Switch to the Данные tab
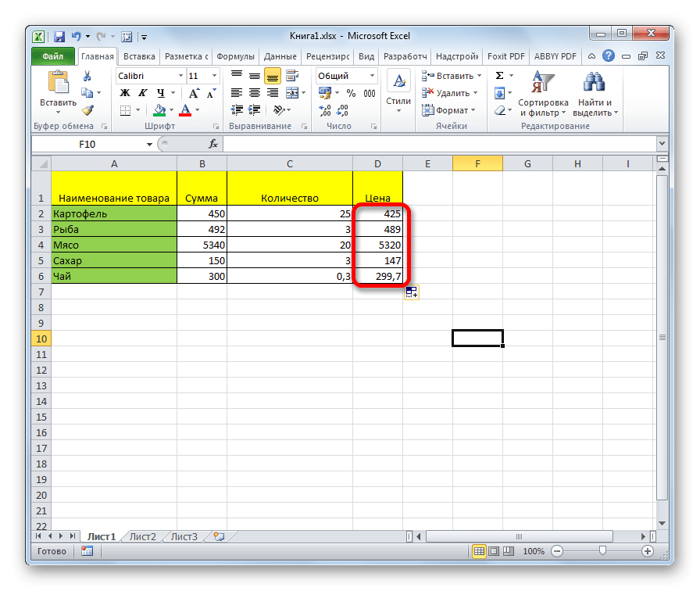Viewport: 700px width, 591px height. pos(280,56)
